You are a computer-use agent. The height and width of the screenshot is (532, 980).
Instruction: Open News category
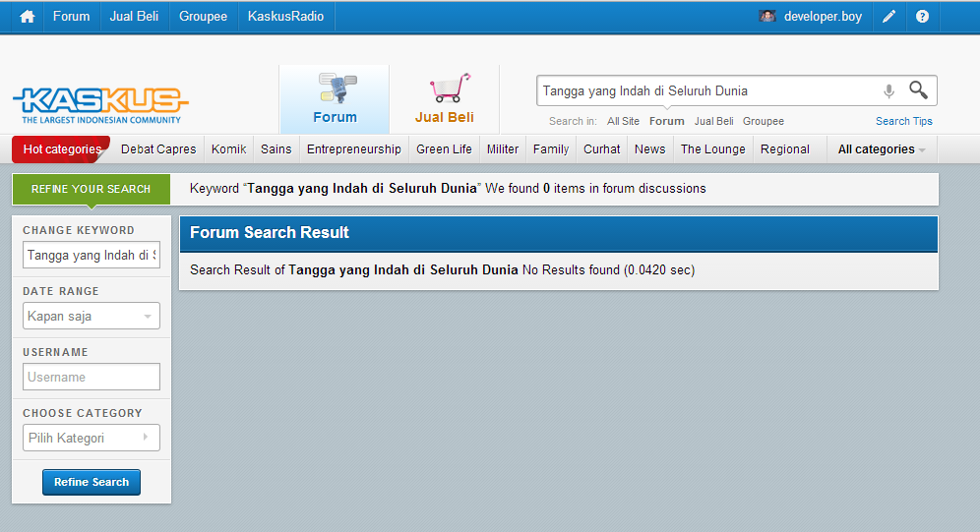pos(650,149)
